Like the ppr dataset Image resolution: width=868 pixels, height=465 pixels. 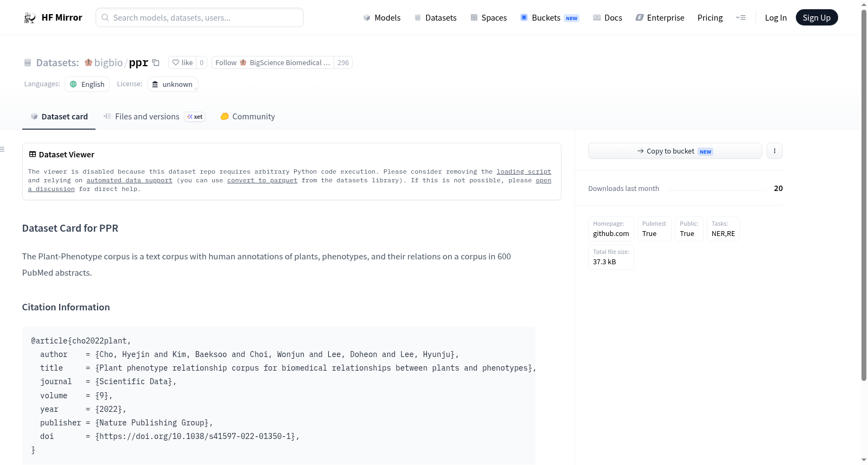coord(182,62)
